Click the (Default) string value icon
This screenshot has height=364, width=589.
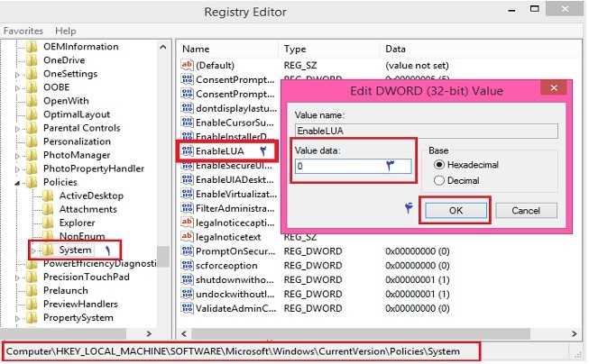(188, 65)
